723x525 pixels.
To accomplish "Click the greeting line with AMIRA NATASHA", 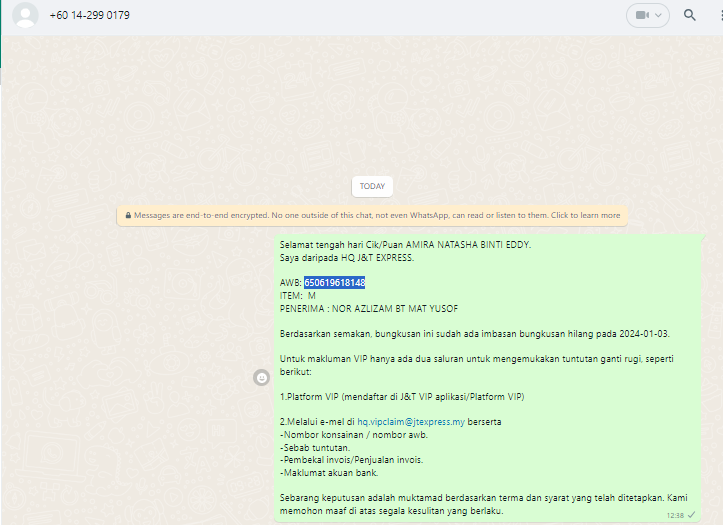I will [x=405, y=245].
